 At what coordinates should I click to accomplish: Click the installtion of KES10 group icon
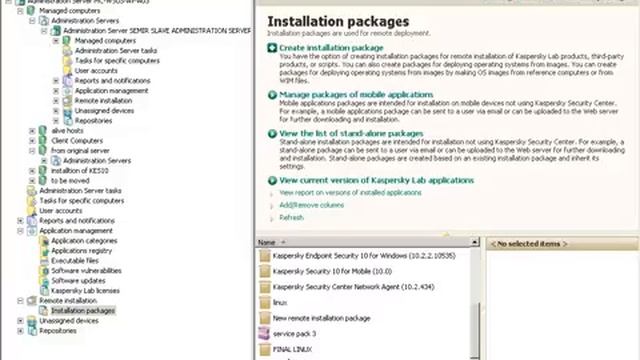tap(43, 171)
